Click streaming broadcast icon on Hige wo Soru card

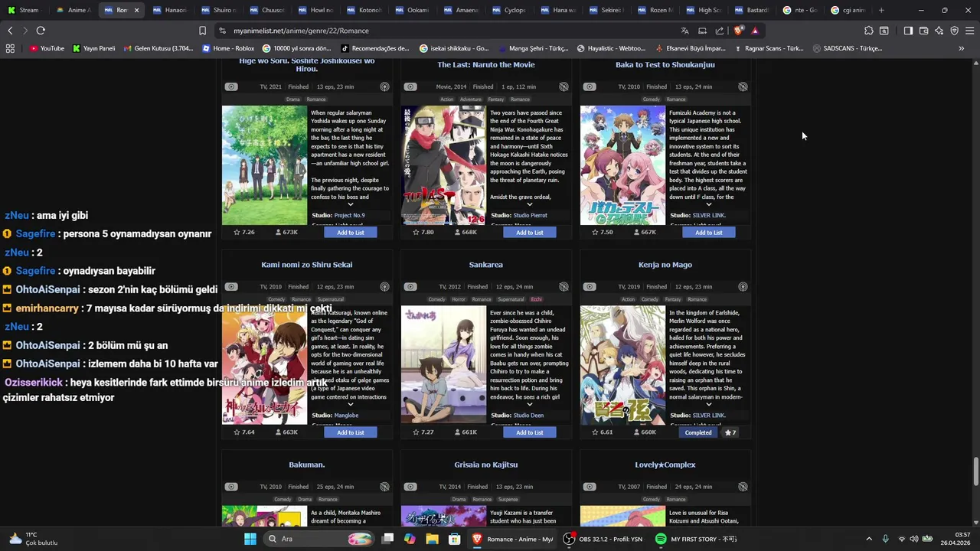384,86
